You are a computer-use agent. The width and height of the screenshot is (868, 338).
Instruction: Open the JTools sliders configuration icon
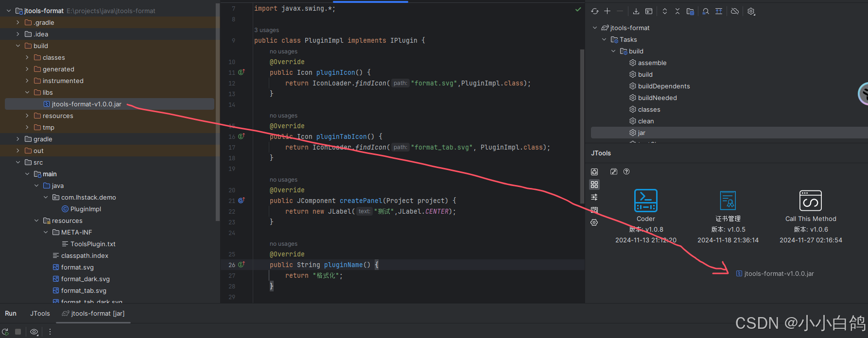[594, 197]
